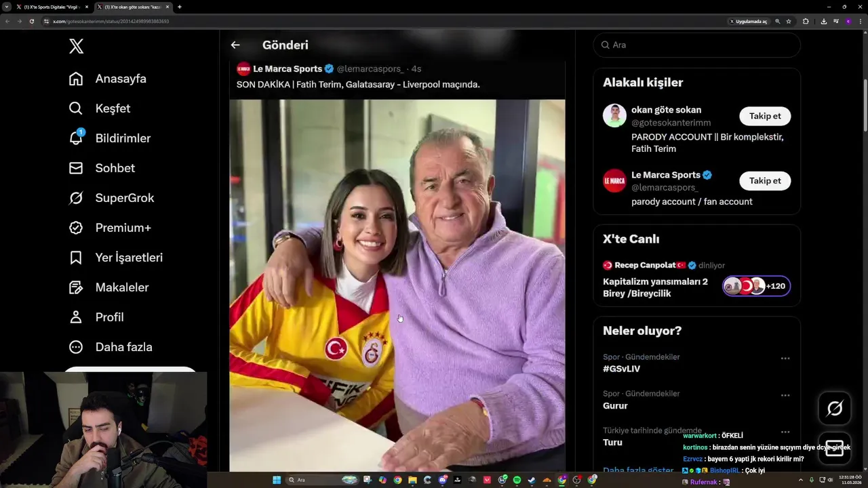Click the back arrow beside Gönderi
Viewport: 868px width, 488px height.
pyautogui.click(x=235, y=45)
